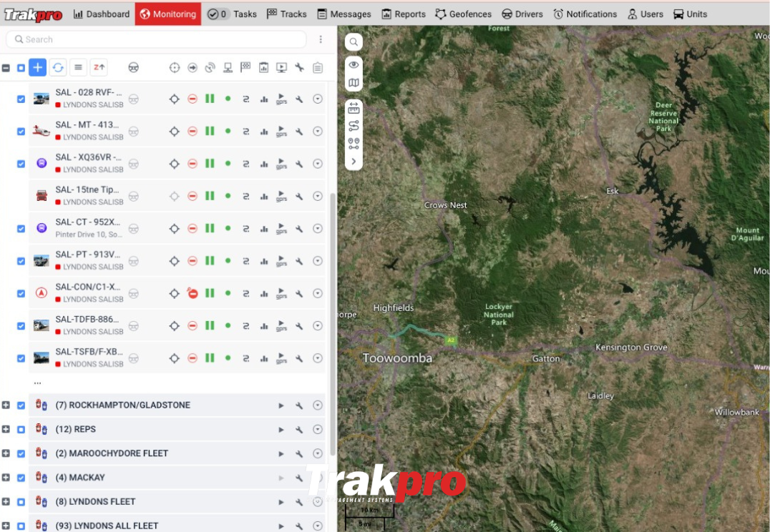Click the unit Search input field
The height and width of the screenshot is (532, 770).
[x=156, y=39]
